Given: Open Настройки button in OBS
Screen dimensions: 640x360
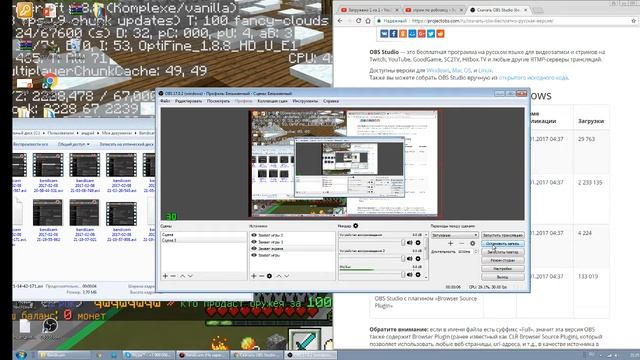Looking at the screenshot, I should tap(503, 269).
